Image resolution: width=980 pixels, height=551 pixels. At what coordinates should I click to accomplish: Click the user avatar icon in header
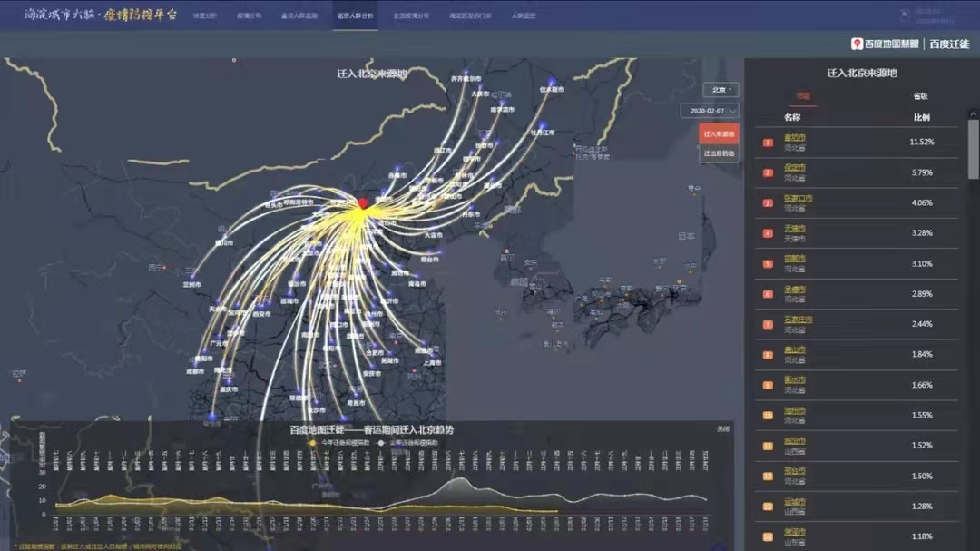coord(905,14)
